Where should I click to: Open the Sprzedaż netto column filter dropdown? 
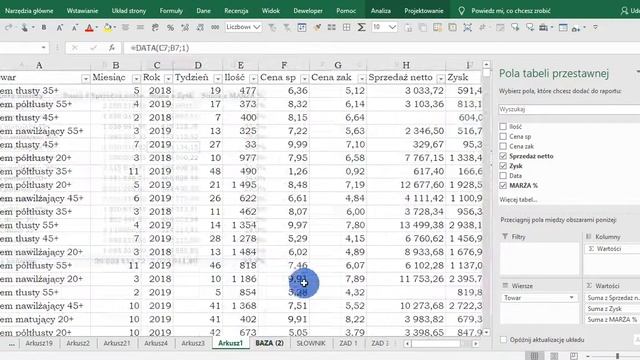440,78
